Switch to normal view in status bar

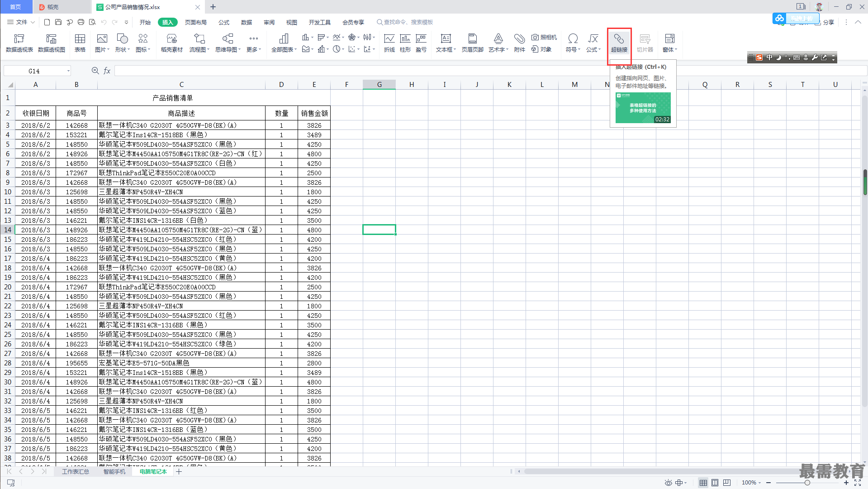pyautogui.click(x=703, y=483)
